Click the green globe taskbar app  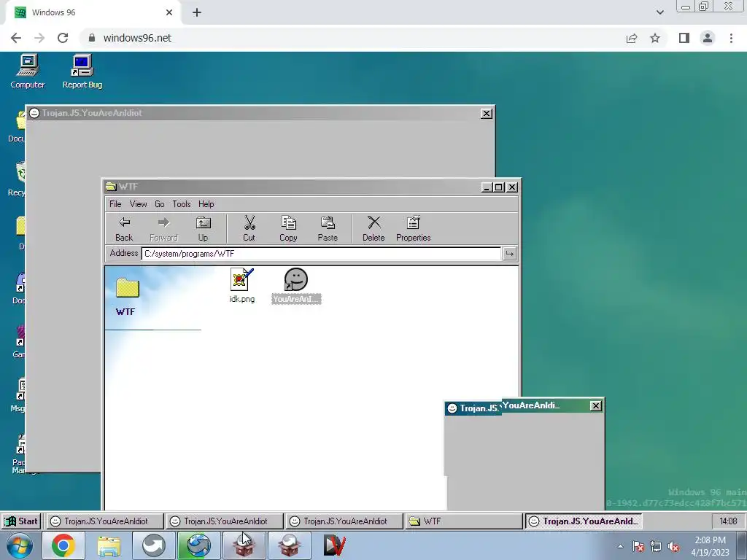pos(198,545)
